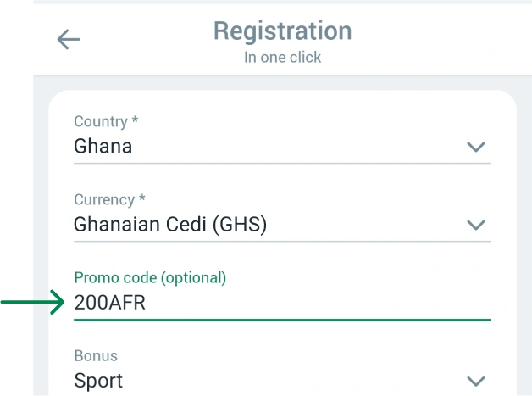Viewport: 532px width, 396px height.
Task: Click the Bonus field label
Action: click(96, 356)
